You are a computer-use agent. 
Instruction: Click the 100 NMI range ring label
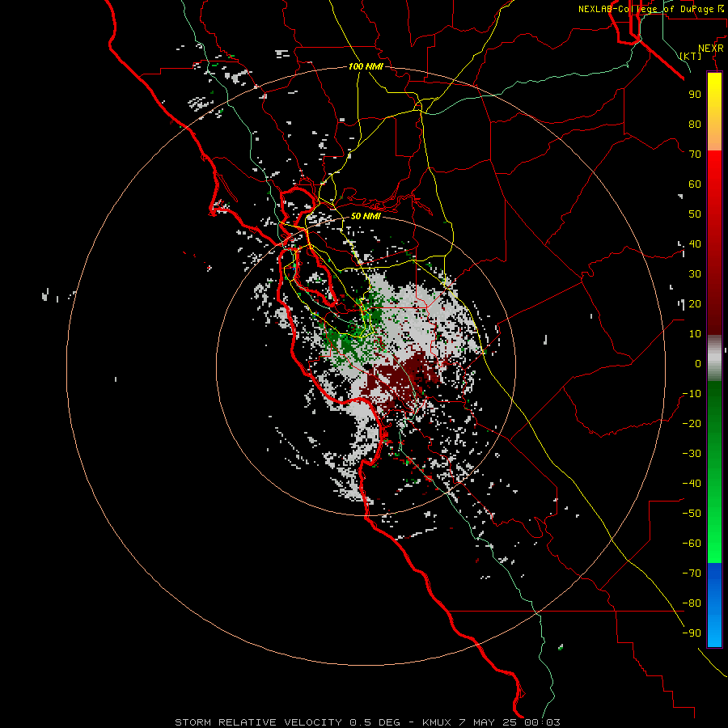(366, 66)
